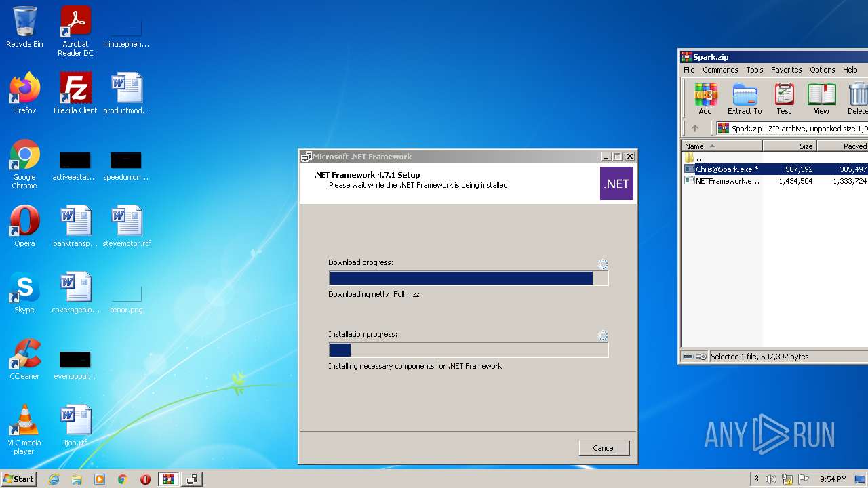Click the Download progress bar
This screenshot has height=488, width=868.
(x=469, y=279)
